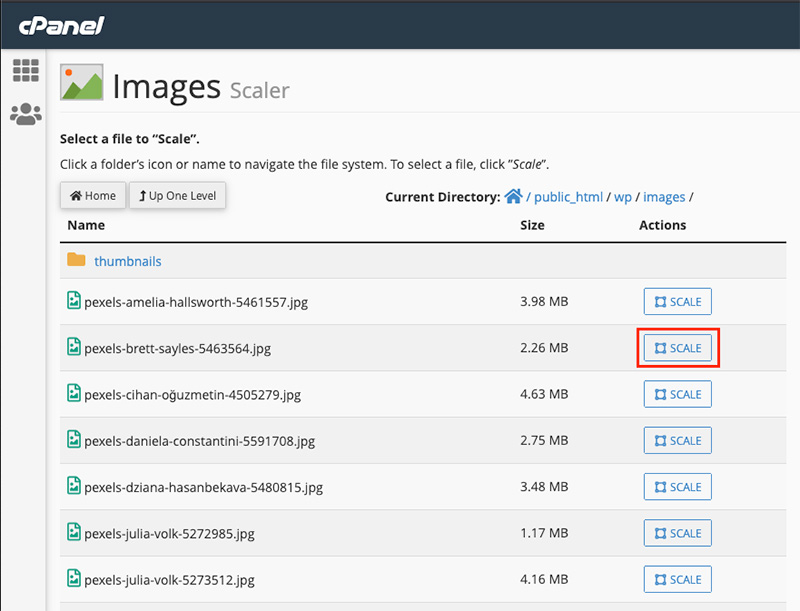Click the Images Scaler picture icon
This screenshot has height=611, width=800.
[82, 84]
